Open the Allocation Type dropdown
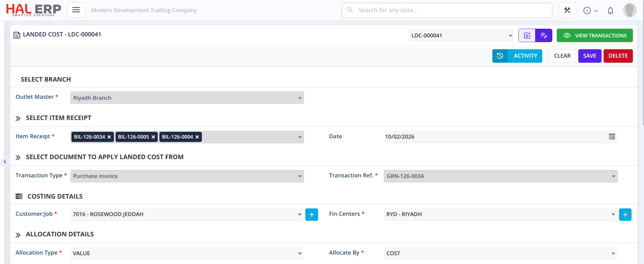Image resolution: width=644 pixels, height=264 pixels. pos(299,254)
